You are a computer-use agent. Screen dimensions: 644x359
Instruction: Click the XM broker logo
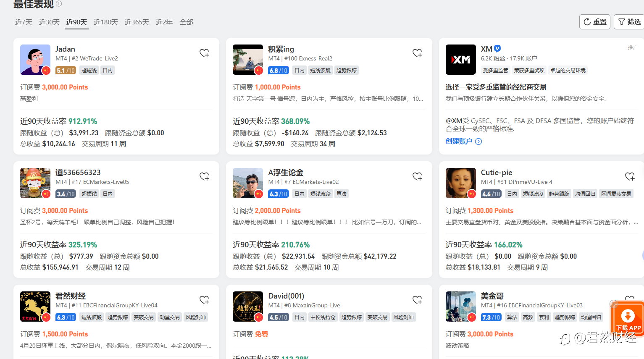tap(461, 60)
